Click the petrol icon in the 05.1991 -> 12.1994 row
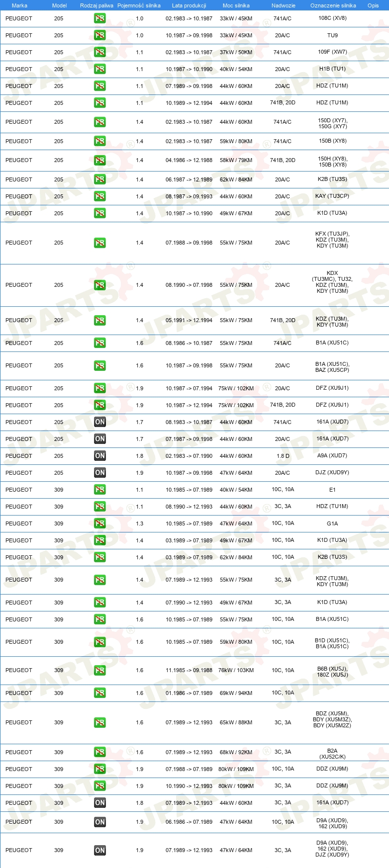 [x=100, y=320]
